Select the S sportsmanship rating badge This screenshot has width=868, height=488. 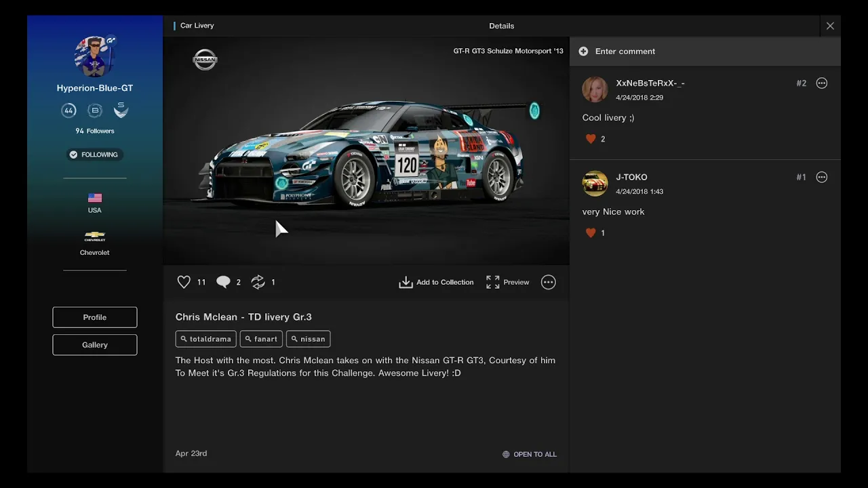[x=121, y=110]
